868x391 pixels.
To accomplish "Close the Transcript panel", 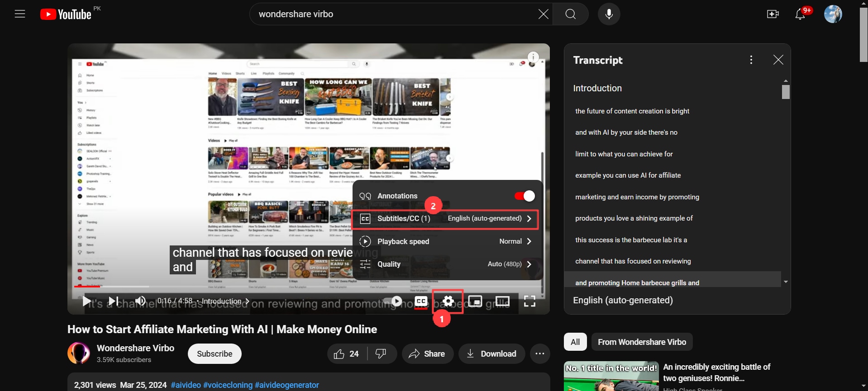I will [778, 60].
